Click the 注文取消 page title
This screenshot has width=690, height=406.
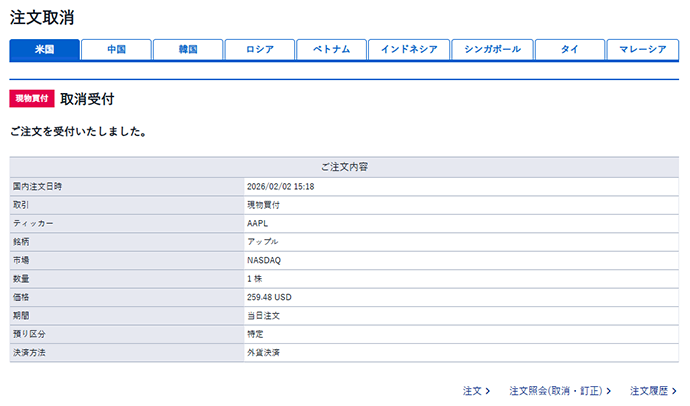41,17
